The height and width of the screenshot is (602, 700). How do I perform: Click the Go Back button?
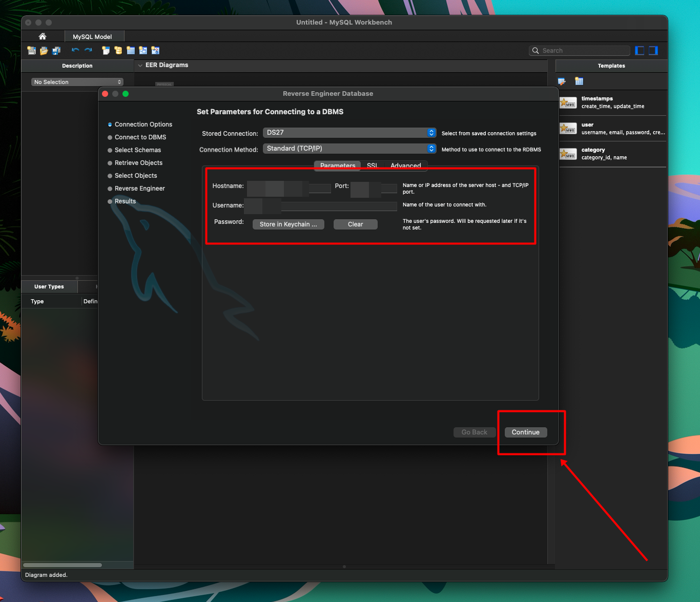coord(474,432)
